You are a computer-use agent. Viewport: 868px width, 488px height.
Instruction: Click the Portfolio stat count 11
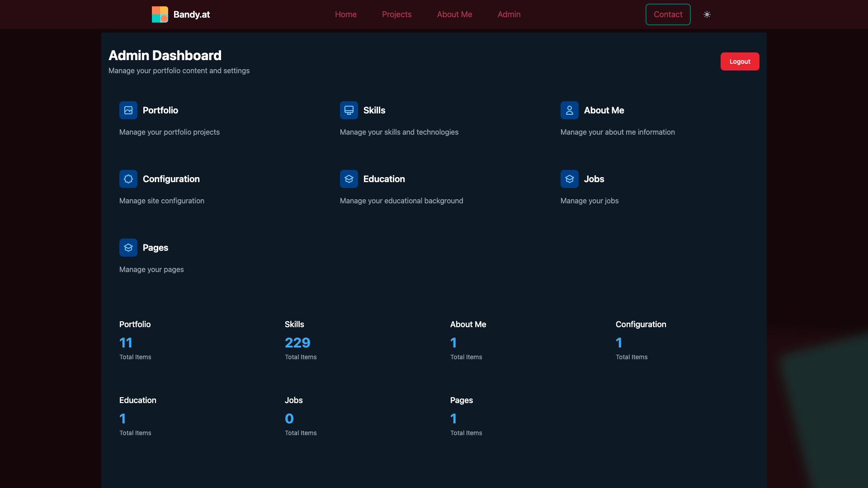tap(126, 343)
